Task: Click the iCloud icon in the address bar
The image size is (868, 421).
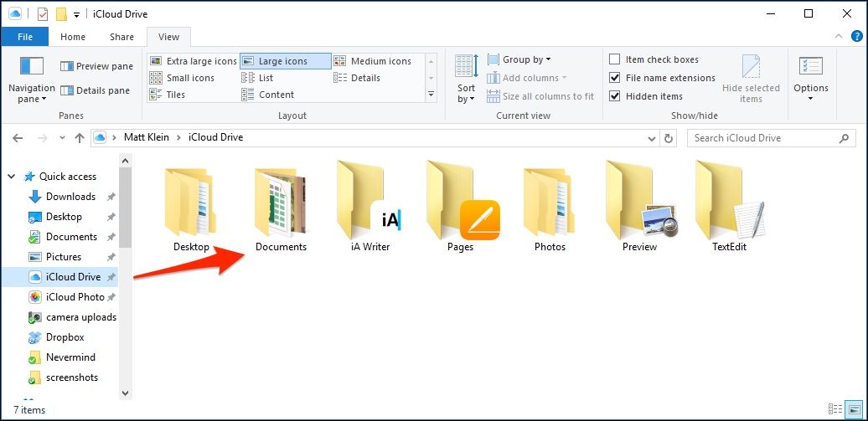Action: pyautogui.click(x=100, y=138)
